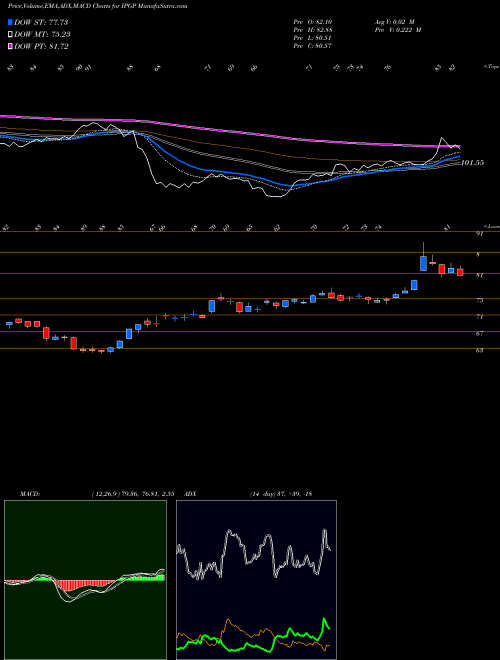Click the 'Pre V: 0.222 M' volume text
Image resolution: width=500 pixels, height=660 pixels.
398,30
